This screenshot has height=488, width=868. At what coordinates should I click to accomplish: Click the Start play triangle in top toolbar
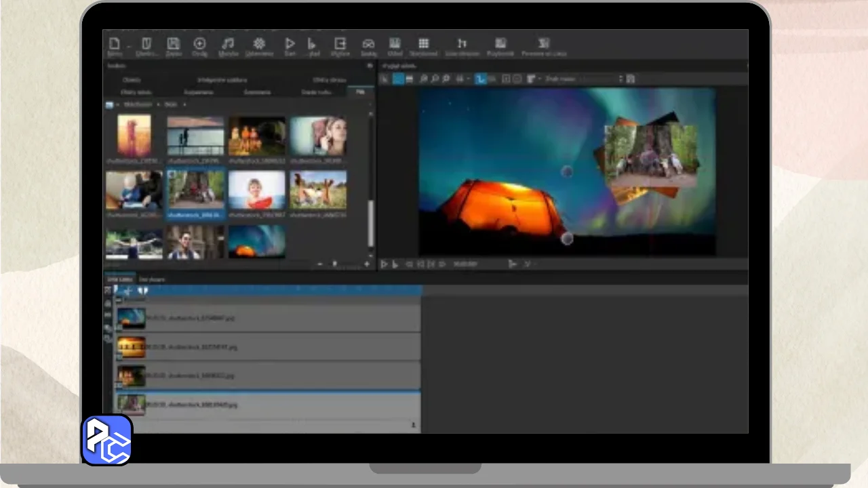(290, 44)
